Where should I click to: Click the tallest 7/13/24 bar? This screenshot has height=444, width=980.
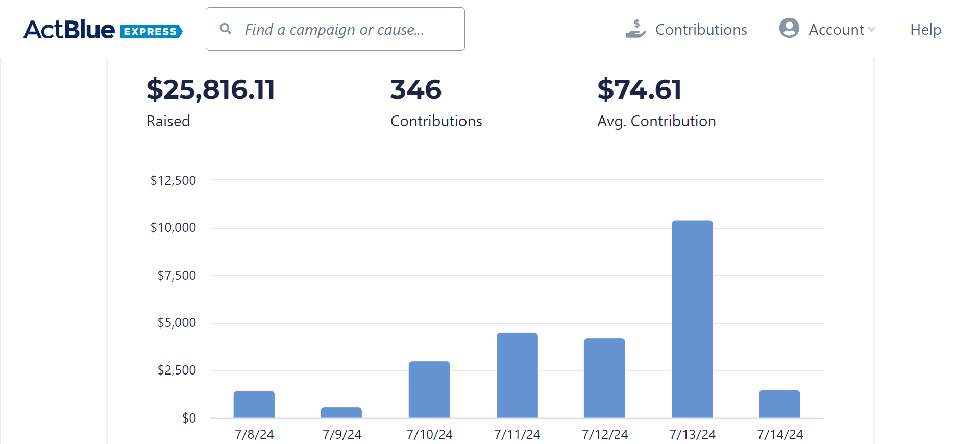(x=692, y=319)
